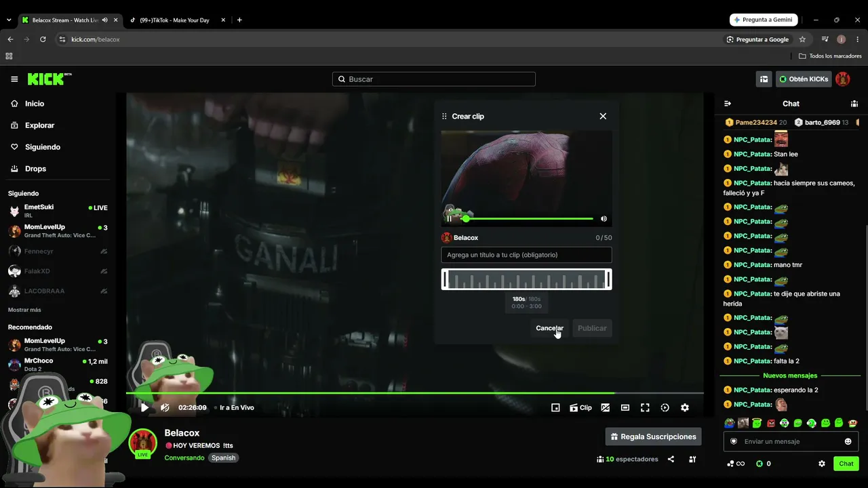Open the dashboard panel icon beside Obtén KICKs
The height and width of the screenshot is (488, 868).
tap(764, 79)
